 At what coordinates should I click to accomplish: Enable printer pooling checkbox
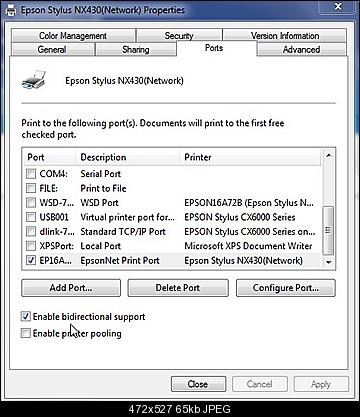[26, 333]
